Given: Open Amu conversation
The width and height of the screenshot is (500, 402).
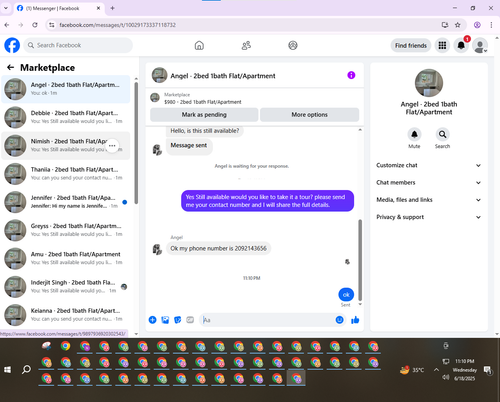Looking at the screenshot, I should tap(66, 258).
